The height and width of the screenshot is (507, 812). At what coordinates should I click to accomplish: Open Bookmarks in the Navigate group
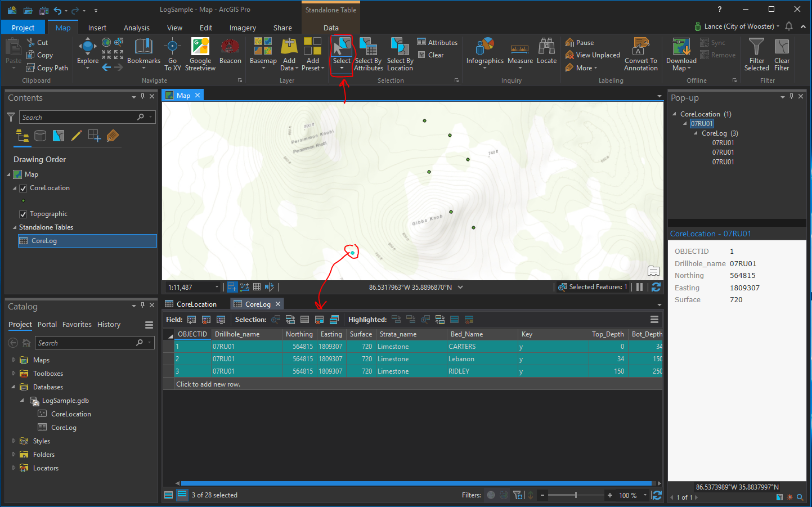click(x=143, y=53)
